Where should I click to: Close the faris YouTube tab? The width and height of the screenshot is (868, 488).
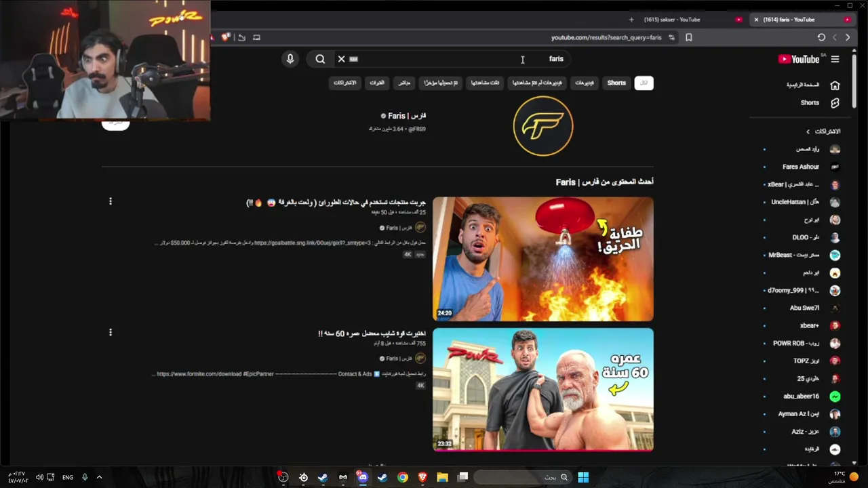[x=756, y=20]
